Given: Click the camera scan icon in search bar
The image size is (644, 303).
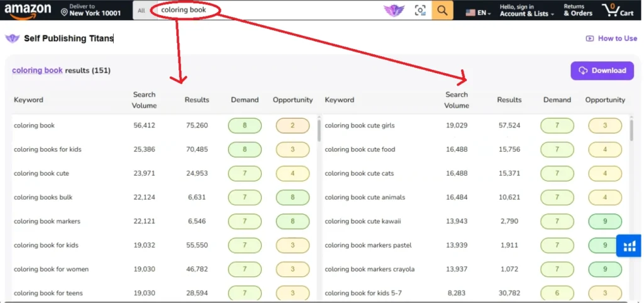Looking at the screenshot, I should pyautogui.click(x=420, y=10).
